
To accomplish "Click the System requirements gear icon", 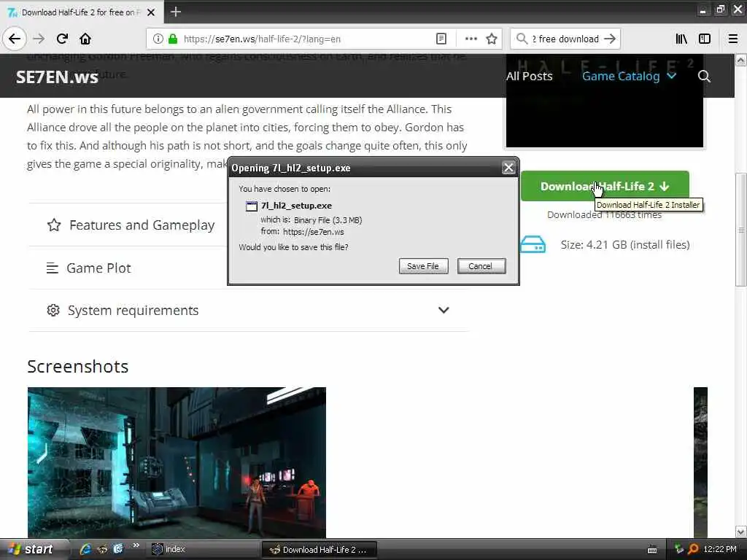I will 53,311.
